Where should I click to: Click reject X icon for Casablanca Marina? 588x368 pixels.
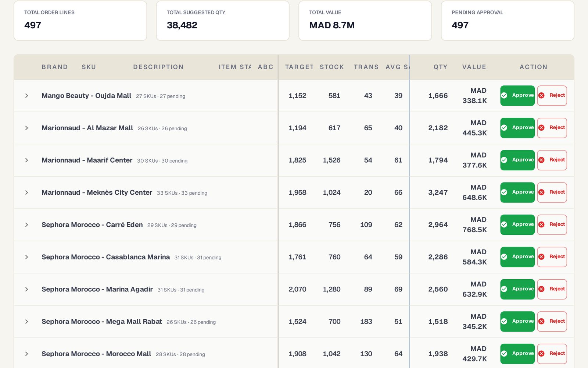click(541, 257)
